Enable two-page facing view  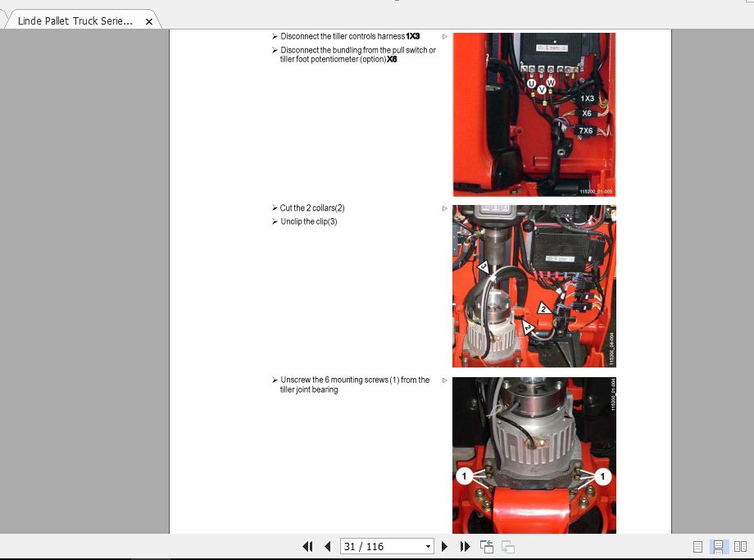tap(740, 547)
